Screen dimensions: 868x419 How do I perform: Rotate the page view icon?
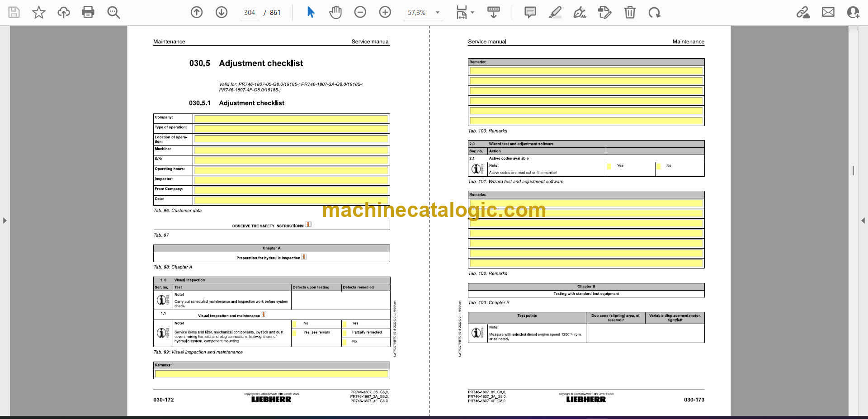point(654,12)
